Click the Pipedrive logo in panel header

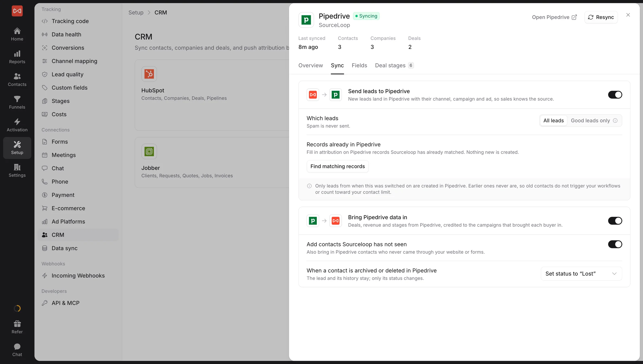pos(306,20)
